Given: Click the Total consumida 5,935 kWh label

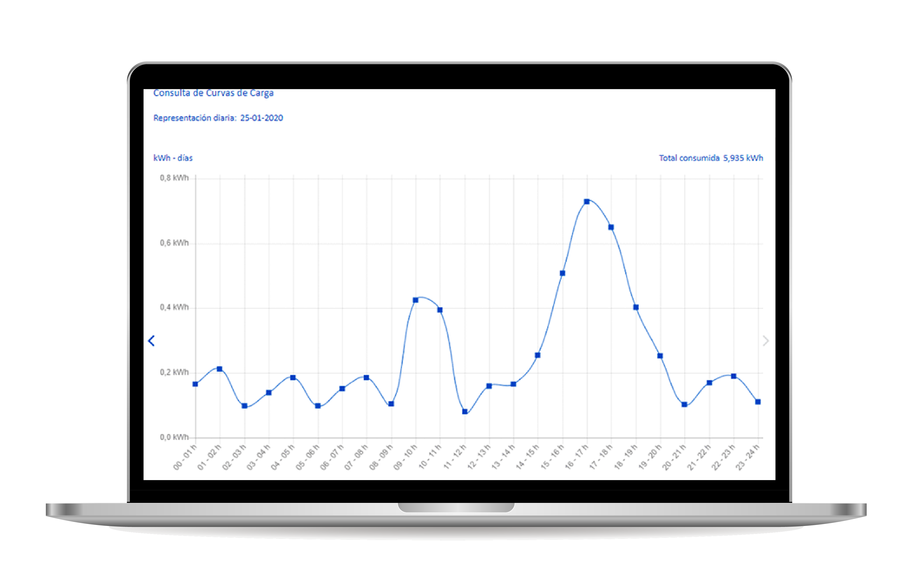Looking at the screenshot, I should click(711, 158).
